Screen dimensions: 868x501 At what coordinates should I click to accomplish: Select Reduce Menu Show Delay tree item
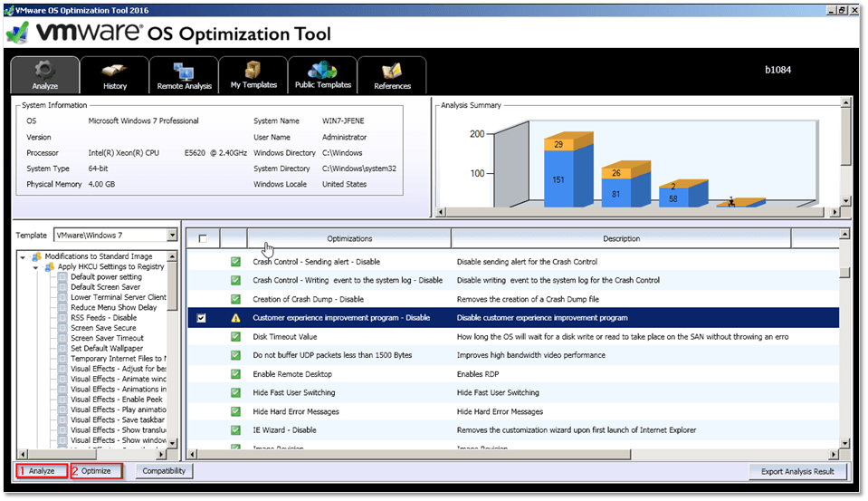tap(113, 308)
